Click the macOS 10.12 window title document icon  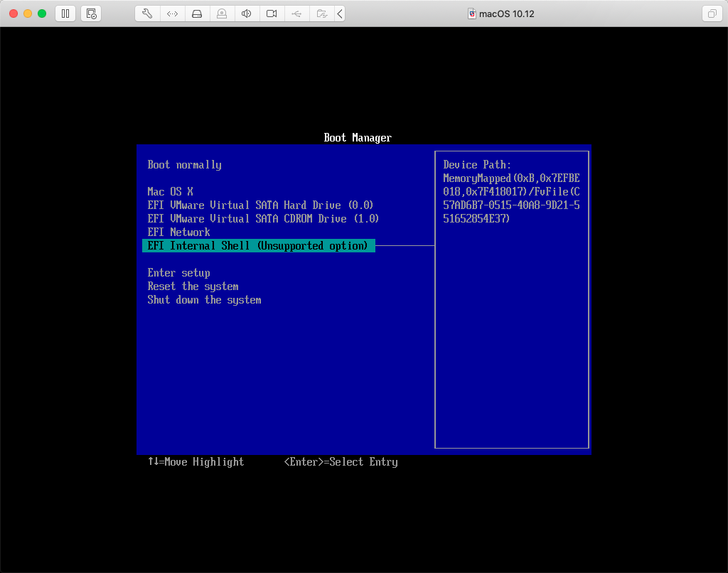(x=471, y=14)
